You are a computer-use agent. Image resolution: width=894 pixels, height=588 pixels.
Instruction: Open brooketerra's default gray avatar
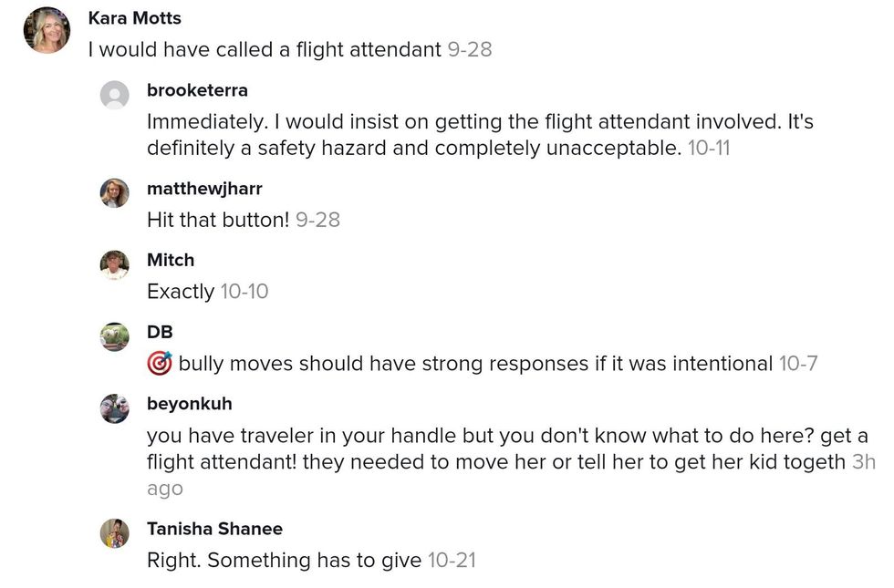(114, 95)
